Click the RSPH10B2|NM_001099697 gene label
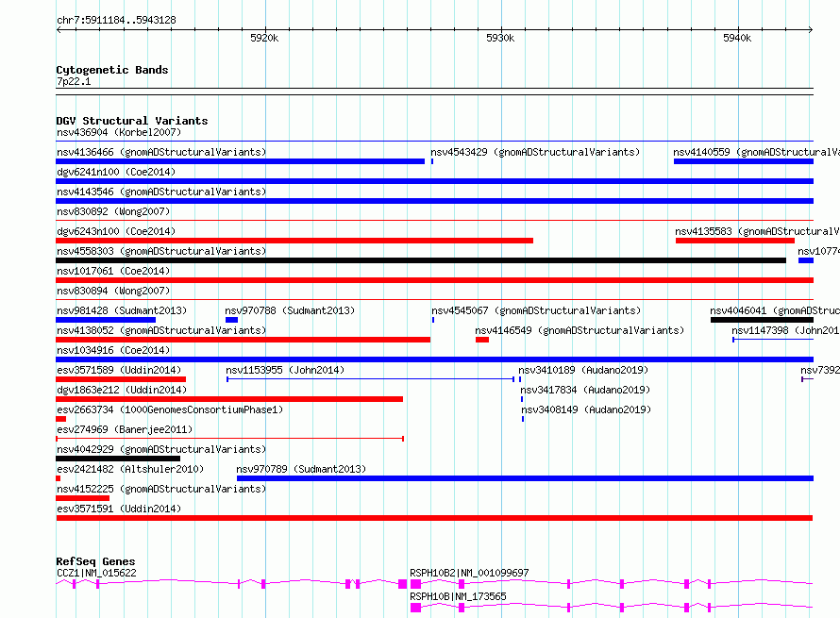The height and width of the screenshot is (618, 840). pyautogui.click(x=469, y=573)
